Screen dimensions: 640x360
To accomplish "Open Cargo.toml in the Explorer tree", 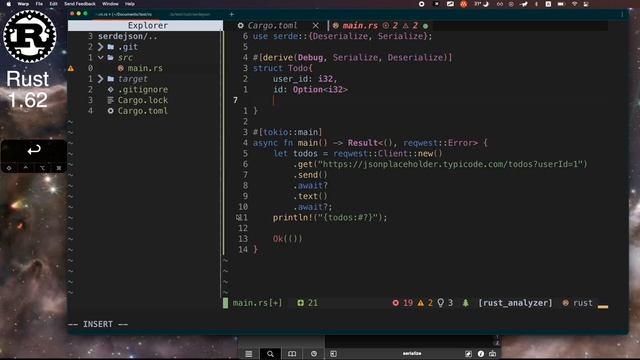I will click(142, 111).
